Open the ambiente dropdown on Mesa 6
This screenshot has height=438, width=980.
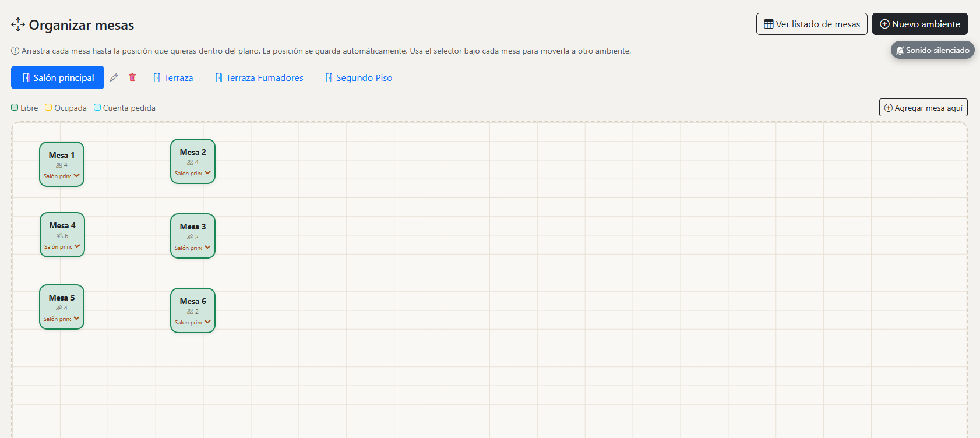click(x=192, y=322)
